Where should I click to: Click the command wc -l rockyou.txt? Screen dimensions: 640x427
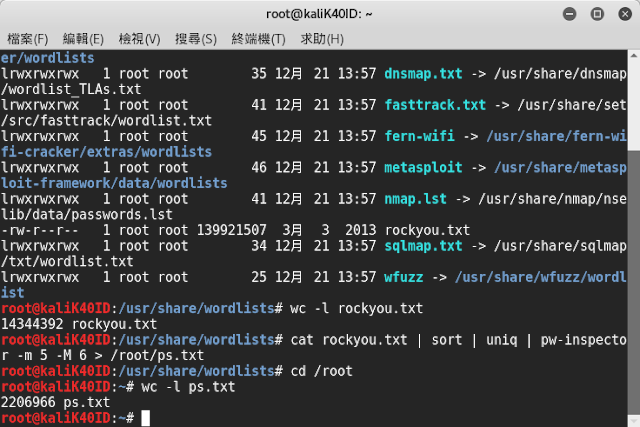(356, 309)
